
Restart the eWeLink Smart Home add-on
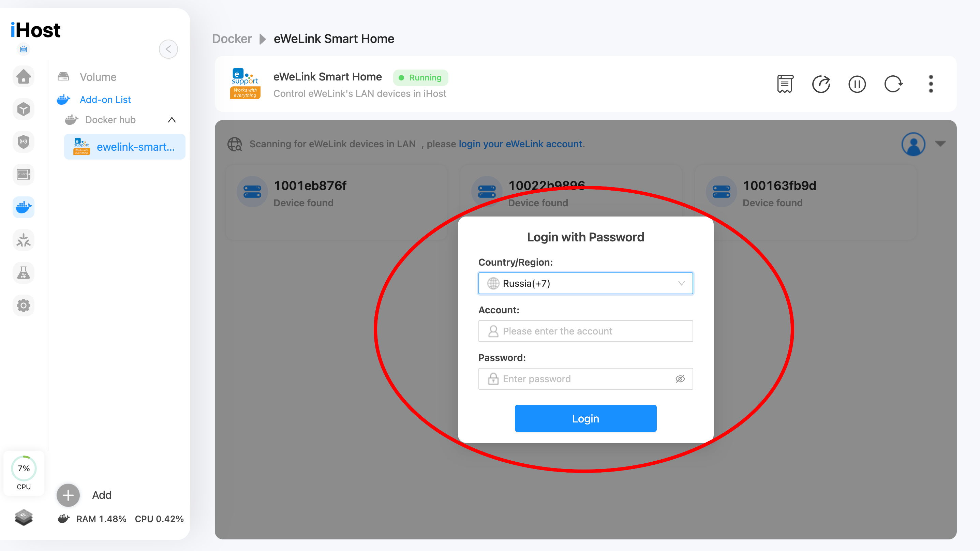(x=893, y=84)
